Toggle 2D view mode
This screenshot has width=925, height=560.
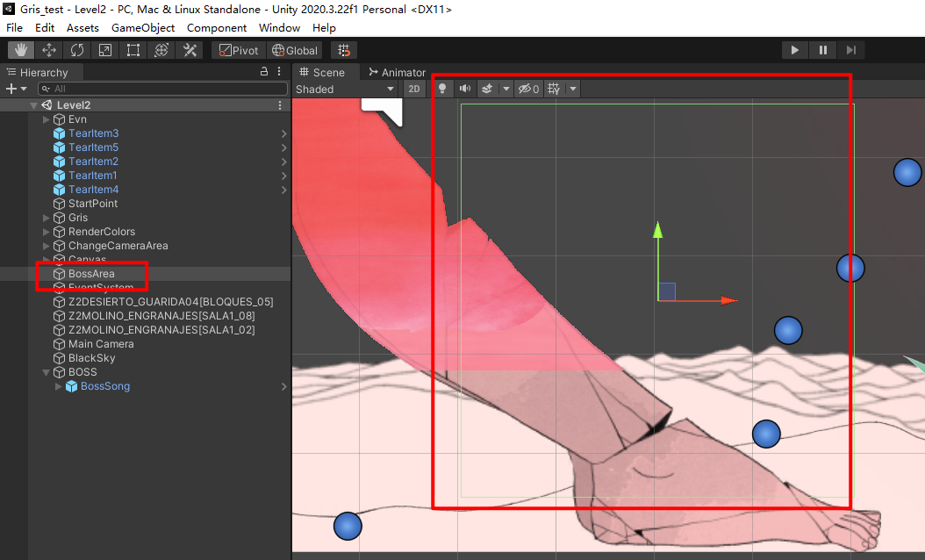[414, 90]
